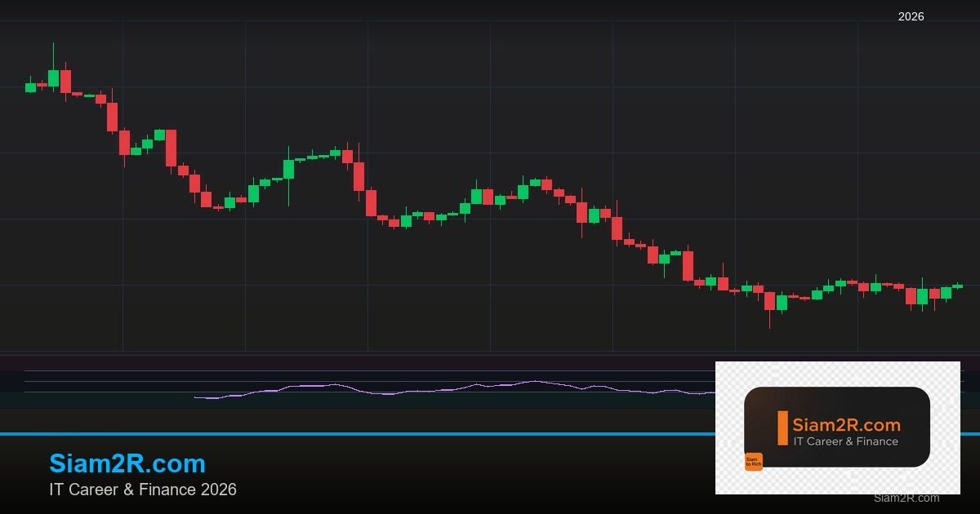The width and height of the screenshot is (980, 514).
Task: Click the lowest red candle on the chart
Action: [x=769, y=300]
